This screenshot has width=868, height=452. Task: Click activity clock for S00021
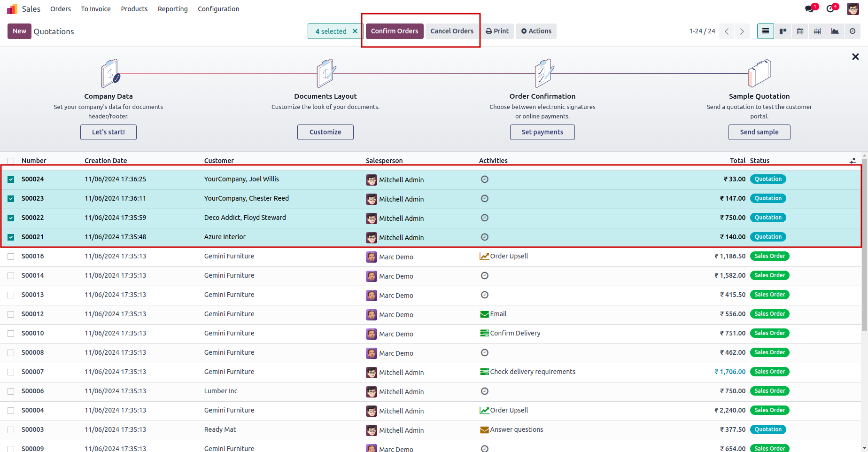coord(485,237)
